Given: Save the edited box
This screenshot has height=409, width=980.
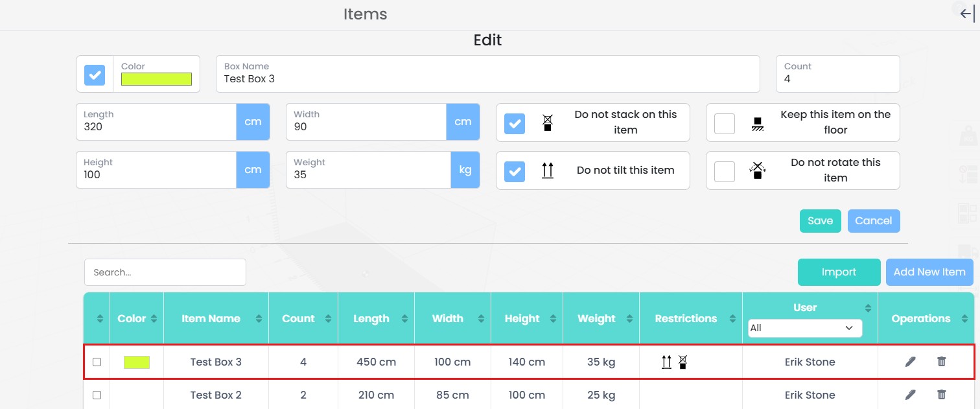Looking at the screenshot, I should click(820, 221).
